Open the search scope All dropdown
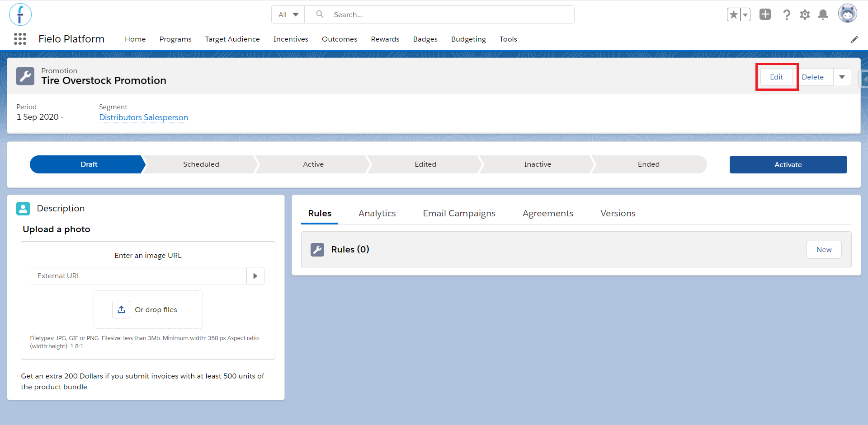The height and width of the screenshot is (425, 868). (288, 14)
